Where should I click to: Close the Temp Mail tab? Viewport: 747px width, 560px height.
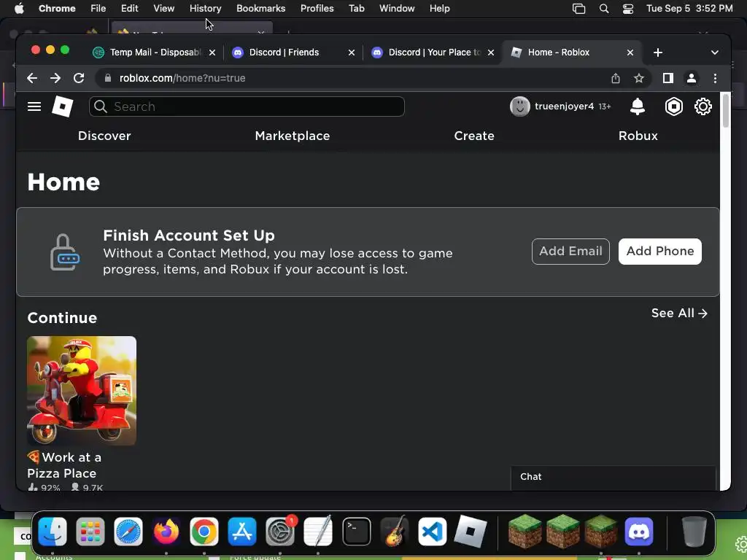[212, 52]
